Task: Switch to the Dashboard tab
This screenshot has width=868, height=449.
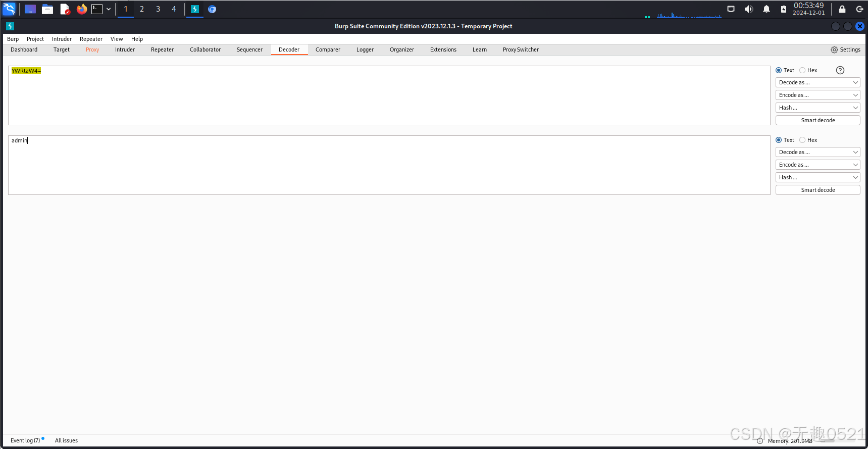Action: (24, 49)
